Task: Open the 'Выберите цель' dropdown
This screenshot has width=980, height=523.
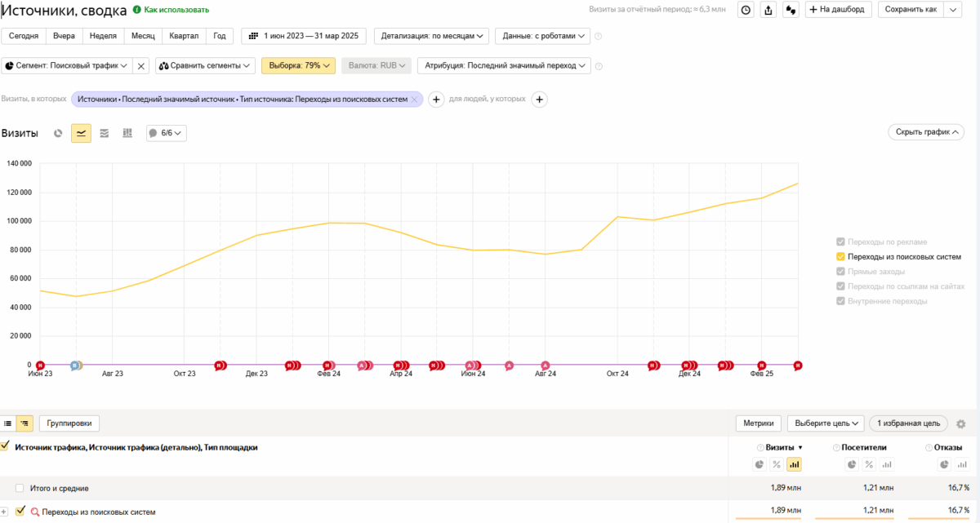Action: (825, 423)
